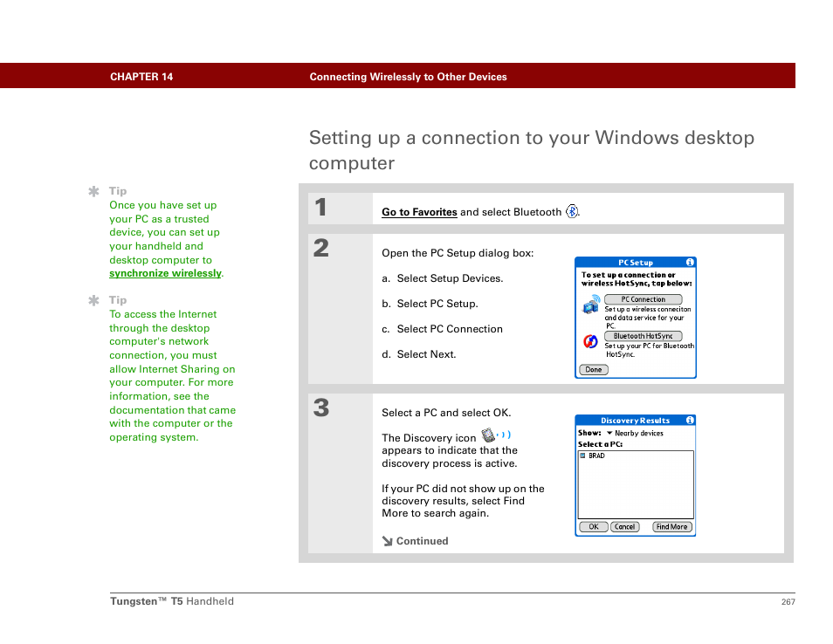
Task: Click the 'Open the PC Setup dialog box:' text
Action: pos(458,253)
